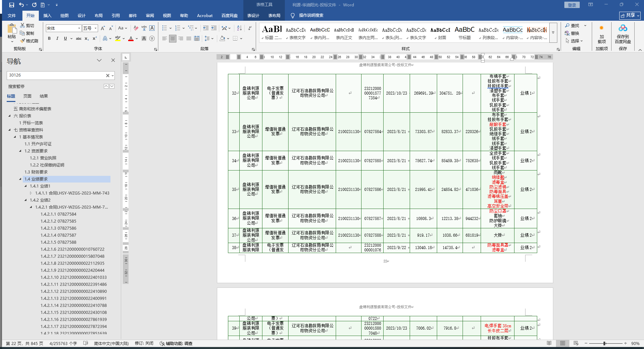Adjust the zoom slider in the status bar
This screenshot has width=644, height=349.
tap(605, 343)
